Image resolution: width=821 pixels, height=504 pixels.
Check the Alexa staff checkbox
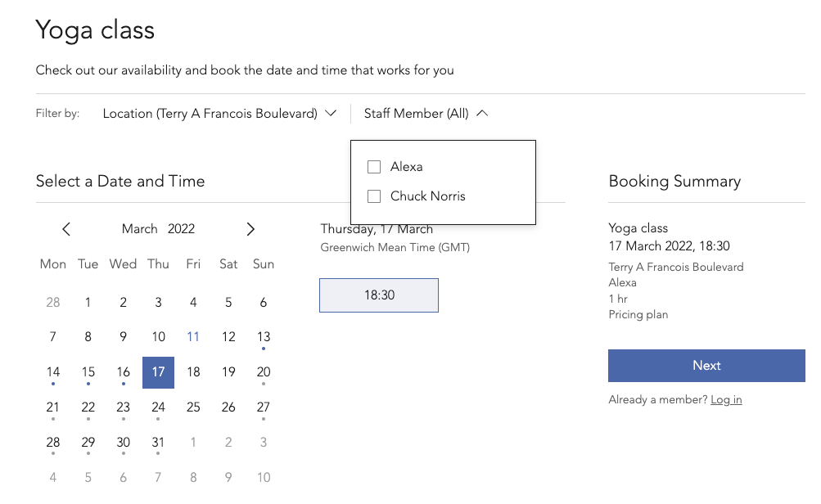pyautogui.click(x=374, y=167)
